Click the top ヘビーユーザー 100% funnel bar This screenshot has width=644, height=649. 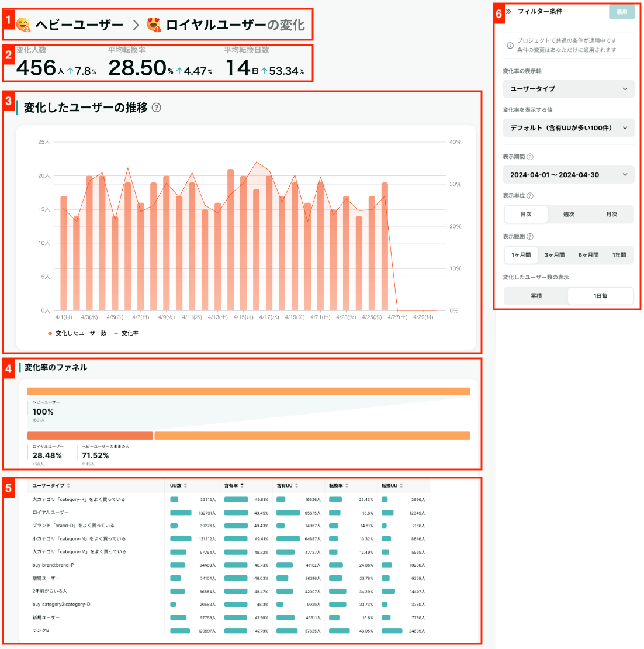click(248, 392)
